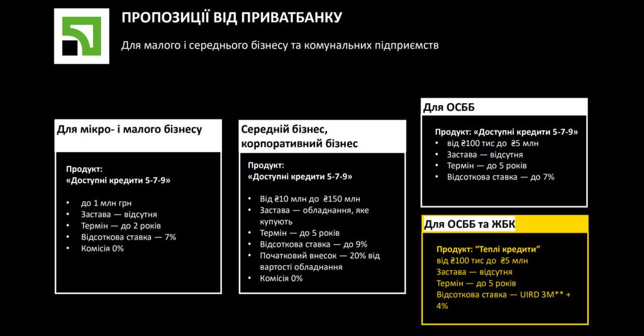
Task: Select "Від ₴10 млн до ₴150 млн"
Action: click(309, 199)
